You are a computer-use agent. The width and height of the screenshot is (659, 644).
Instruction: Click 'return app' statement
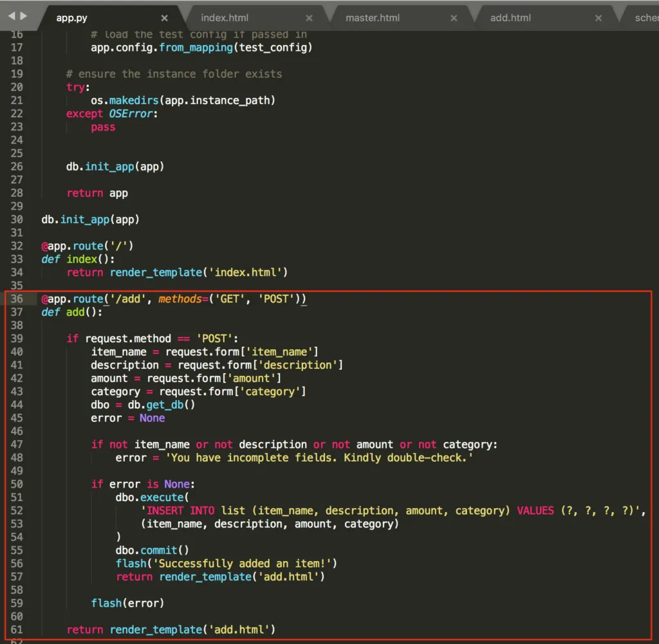pos(97,193)
